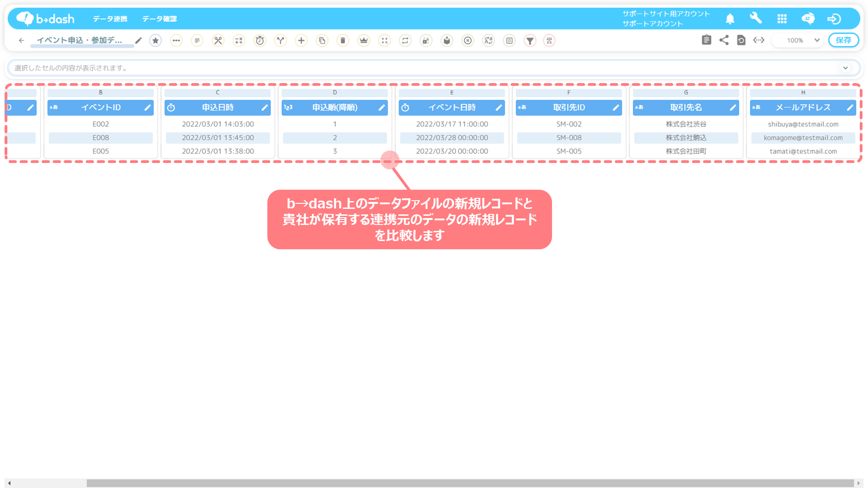Edit the 申込順(降順) column pencil
This screenshot has height=488, width=868.
click(x=382, y=107)
